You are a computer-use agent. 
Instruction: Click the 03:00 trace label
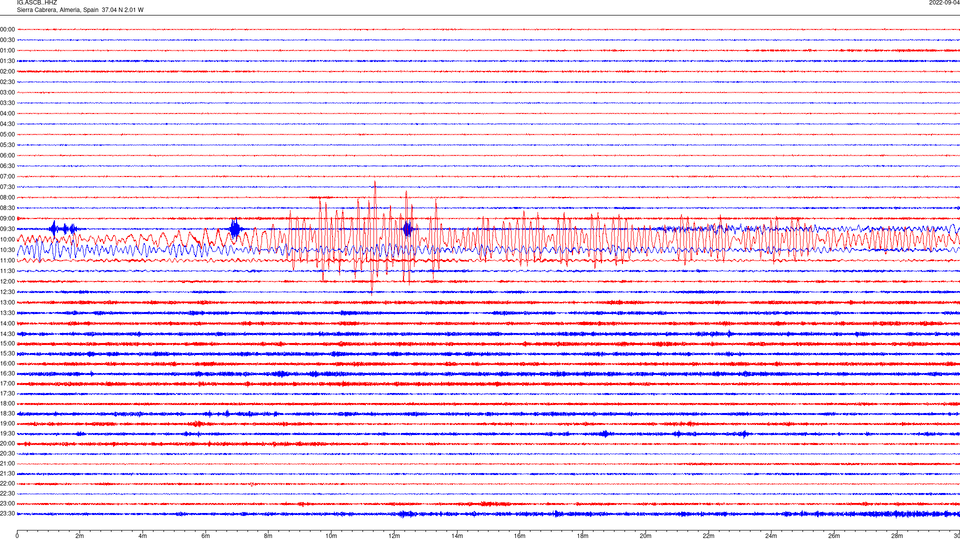click(7, 92)
